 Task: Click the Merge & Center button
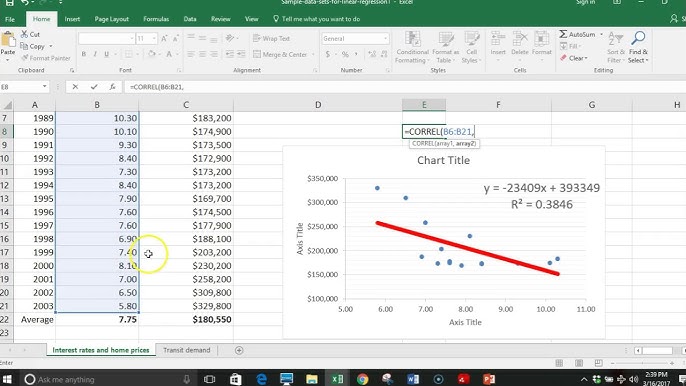click(284, 54)
